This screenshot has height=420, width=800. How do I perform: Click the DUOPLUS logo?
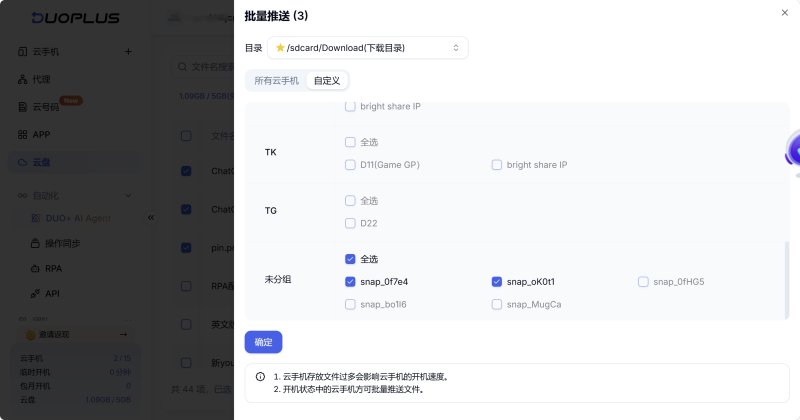76,18
